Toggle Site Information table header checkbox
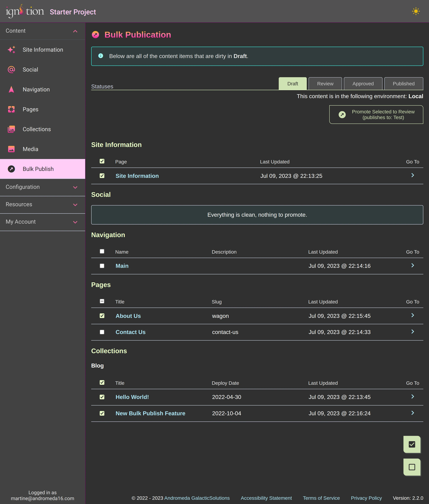Image resolution: width=429 pixels, height=504 pixels. 102,161
